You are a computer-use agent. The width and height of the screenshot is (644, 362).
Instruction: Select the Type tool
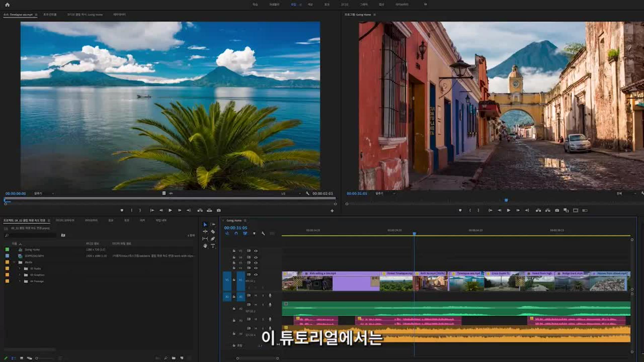point(213,246)
